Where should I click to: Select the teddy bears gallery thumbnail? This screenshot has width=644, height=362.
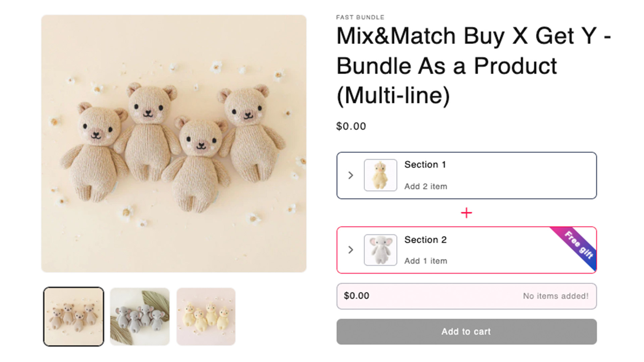[73, 316]
